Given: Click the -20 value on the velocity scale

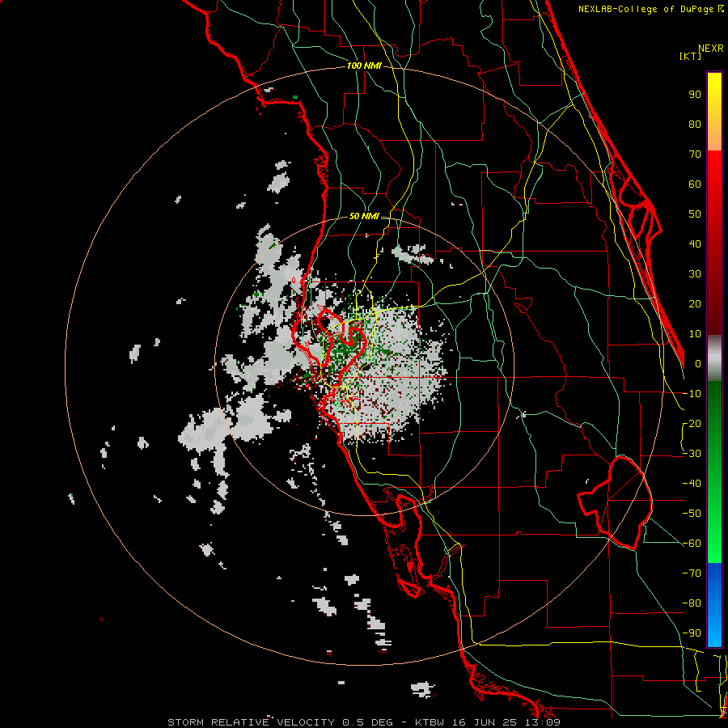Looking at the screenshot, I should [x=692, y=423].
